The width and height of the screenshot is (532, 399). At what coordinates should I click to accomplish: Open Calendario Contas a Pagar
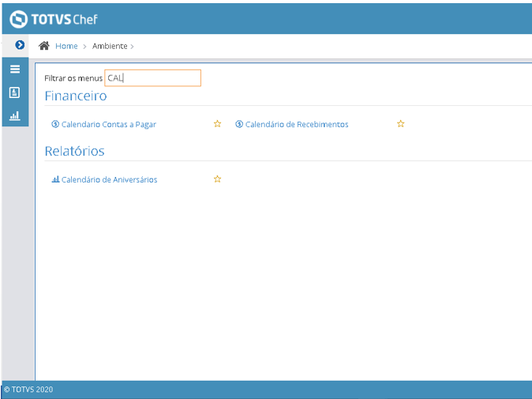(x=109, y=124)
